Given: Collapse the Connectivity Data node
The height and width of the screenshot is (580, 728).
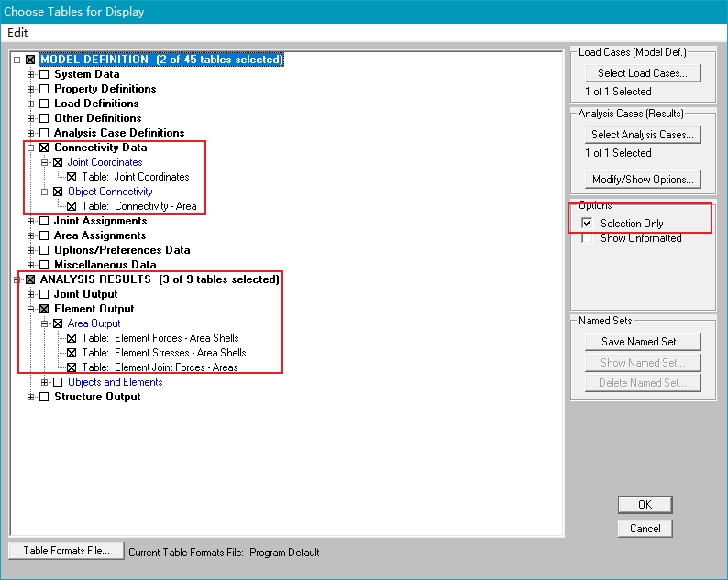Looking at the screenshot, I should pyautogui.click(x=30, y=148).
